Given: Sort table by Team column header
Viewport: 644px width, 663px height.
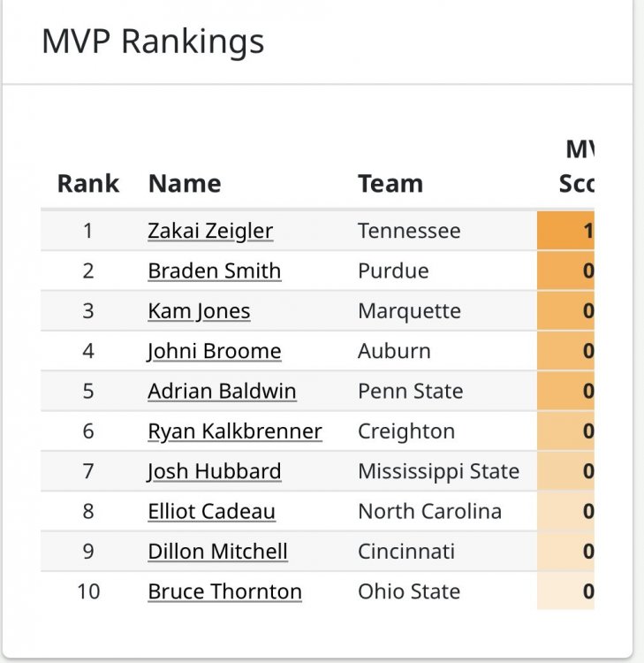Looking at the screenshot, I should click(390, 183).
